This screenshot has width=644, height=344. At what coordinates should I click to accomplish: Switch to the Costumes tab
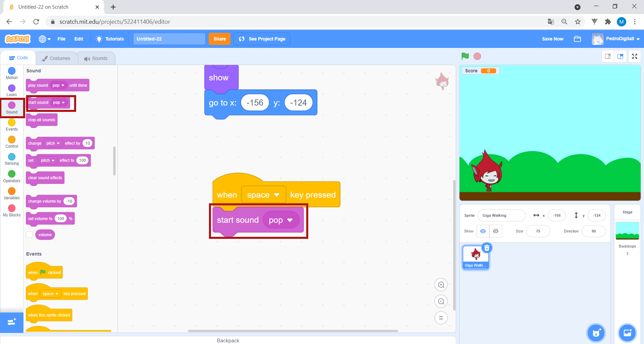pyautogui.click(x=56, y=58)
